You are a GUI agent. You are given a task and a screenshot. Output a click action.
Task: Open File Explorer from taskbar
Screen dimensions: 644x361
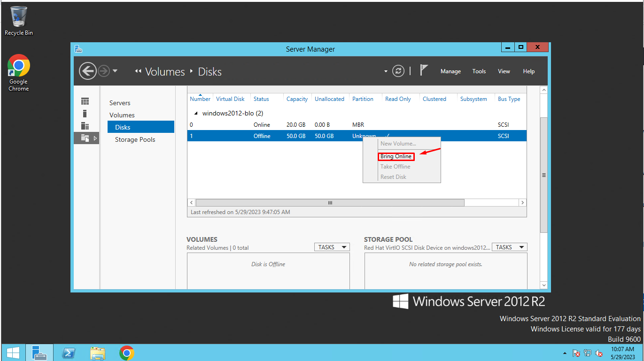click(x=98, y=353)
